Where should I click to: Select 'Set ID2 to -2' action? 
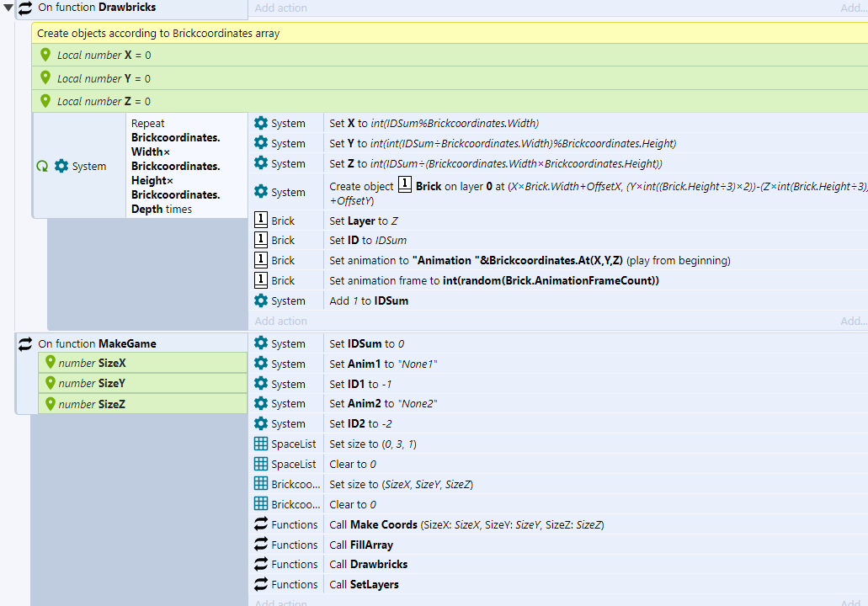coord(360,424)
